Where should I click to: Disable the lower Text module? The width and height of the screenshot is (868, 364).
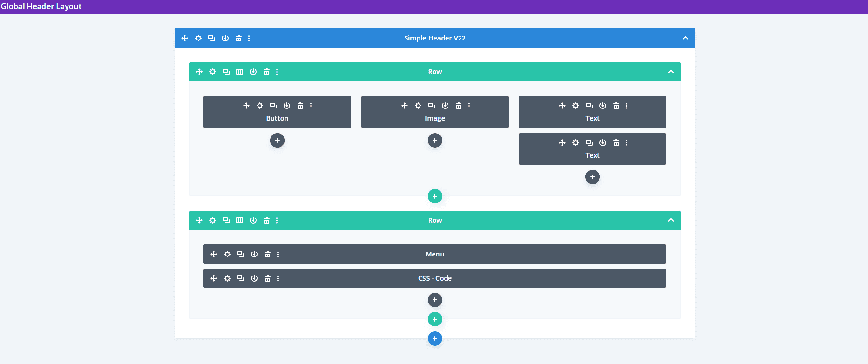(x=603, y=143)
